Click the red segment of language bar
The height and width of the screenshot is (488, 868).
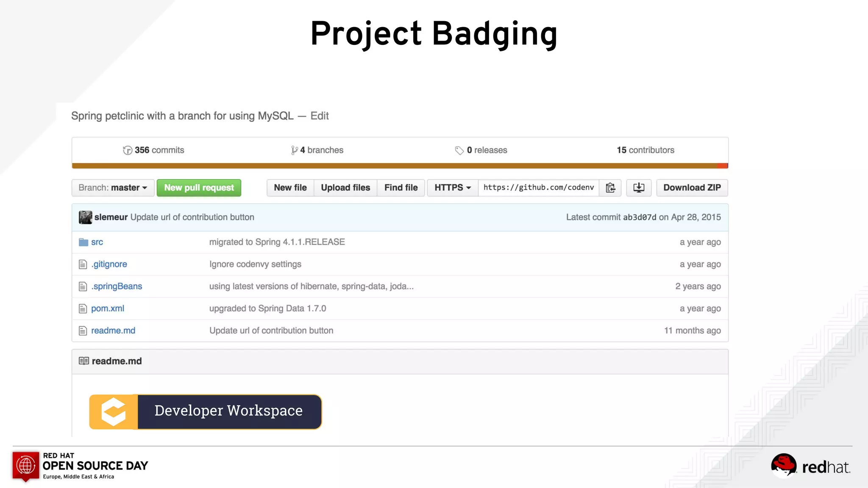click(723, 166)
